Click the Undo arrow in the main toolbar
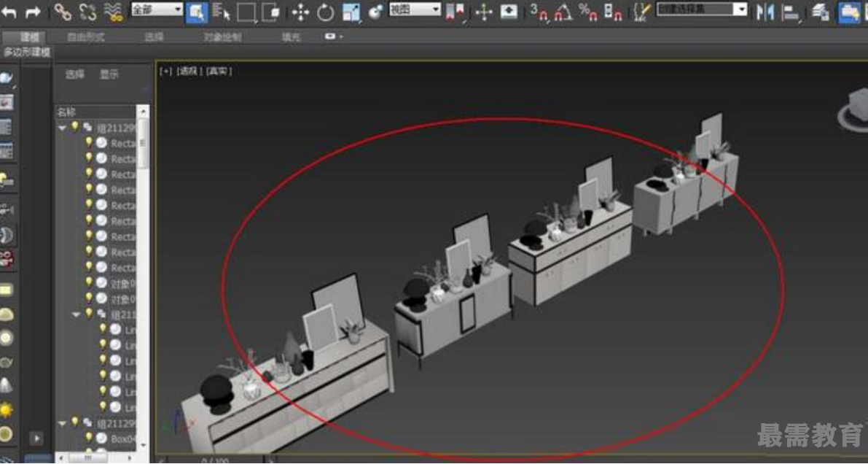The image size is (868, 464). point(9,12)
